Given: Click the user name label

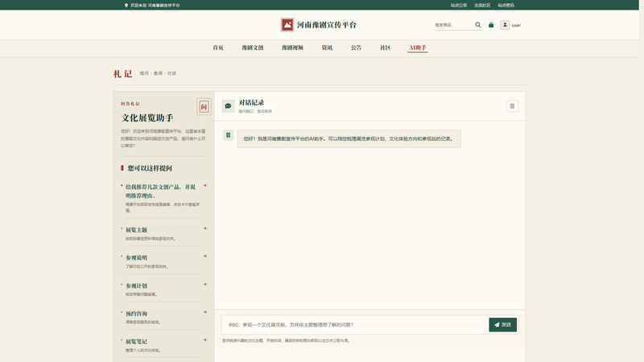Looking at the screenshot, I should point(516,26).
